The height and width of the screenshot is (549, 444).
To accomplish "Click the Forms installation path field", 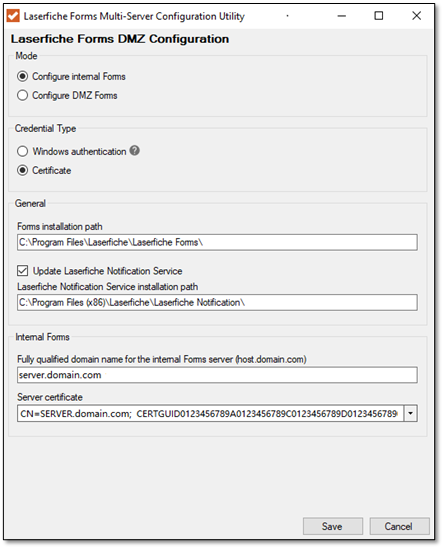I will (x=217, y=242).
